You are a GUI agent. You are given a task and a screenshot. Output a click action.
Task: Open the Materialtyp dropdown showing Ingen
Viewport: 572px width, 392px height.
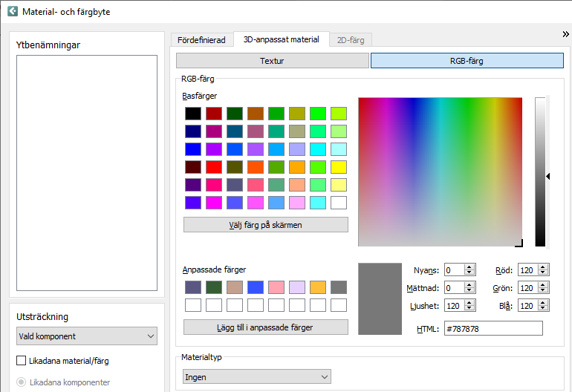pos(256,377)
